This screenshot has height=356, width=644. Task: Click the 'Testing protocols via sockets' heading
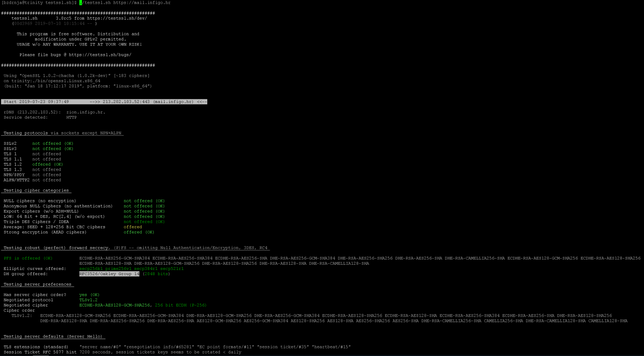(x=62, y=133)
